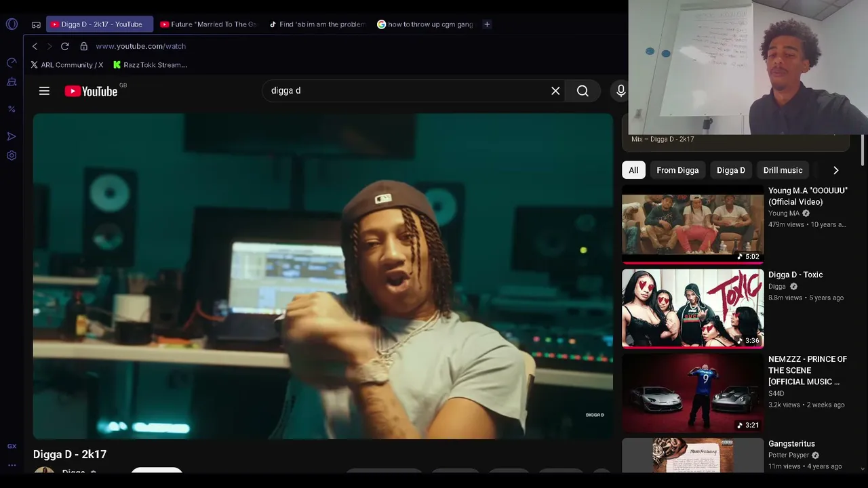Open the ARL Community / X bookmark

point(66,65)
